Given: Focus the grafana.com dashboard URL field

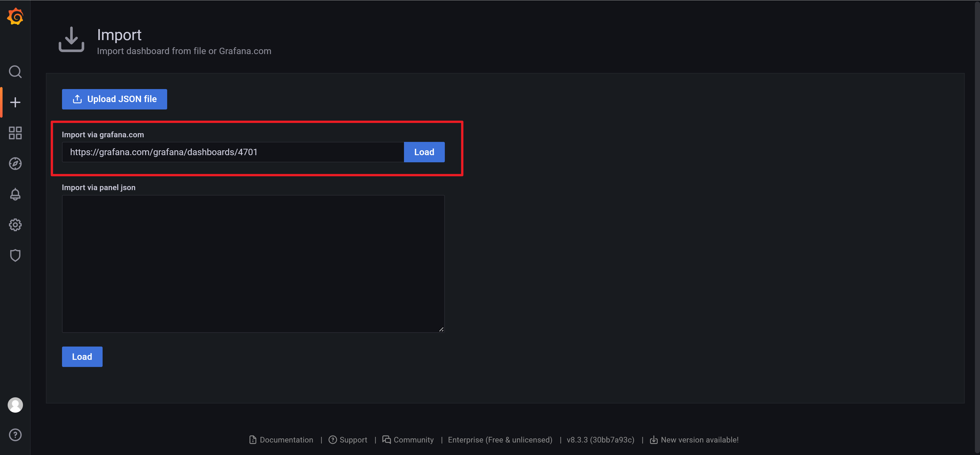Looking at the screenshot, I should pos(232,152).
